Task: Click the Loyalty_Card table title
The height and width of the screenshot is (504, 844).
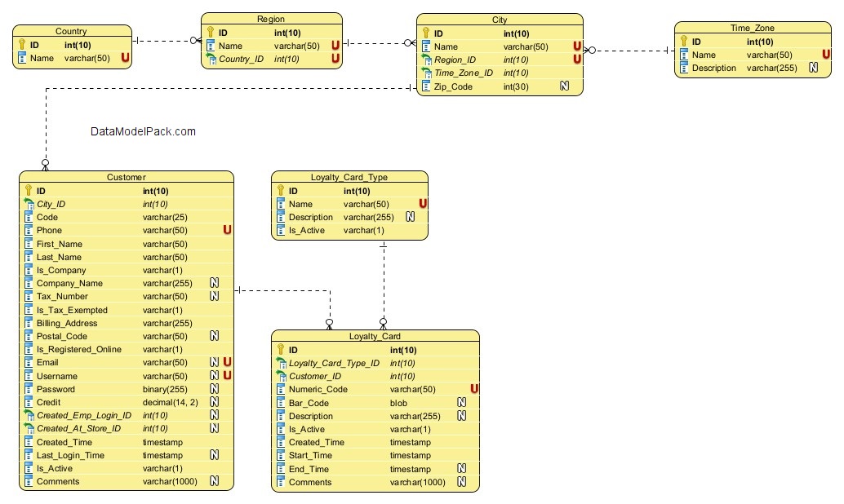Action: click(x=375, y=336)
